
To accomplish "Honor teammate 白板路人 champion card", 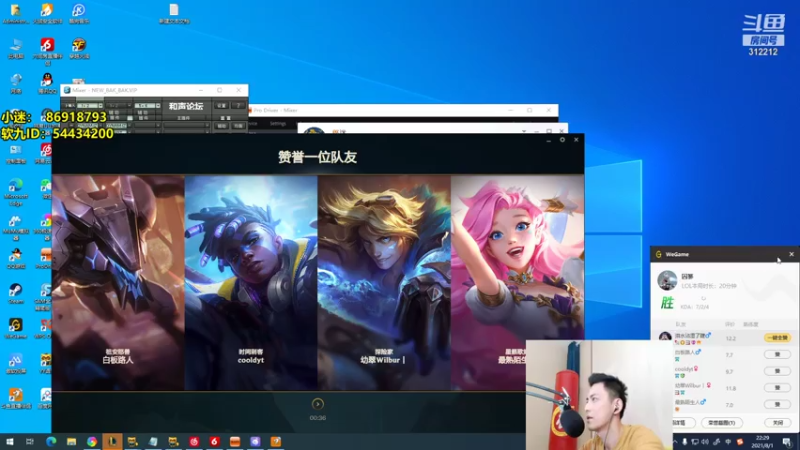I will click(x=118, y=283).
